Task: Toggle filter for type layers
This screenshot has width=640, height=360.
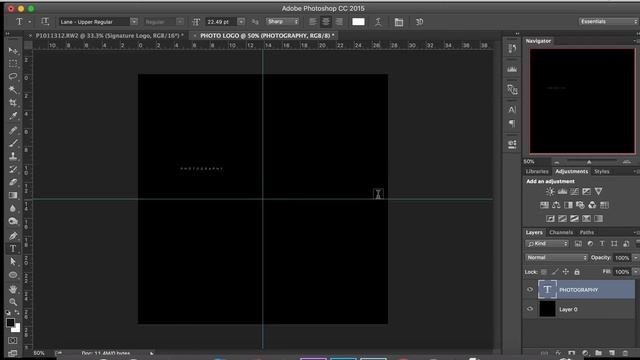Action: point(602,244)
